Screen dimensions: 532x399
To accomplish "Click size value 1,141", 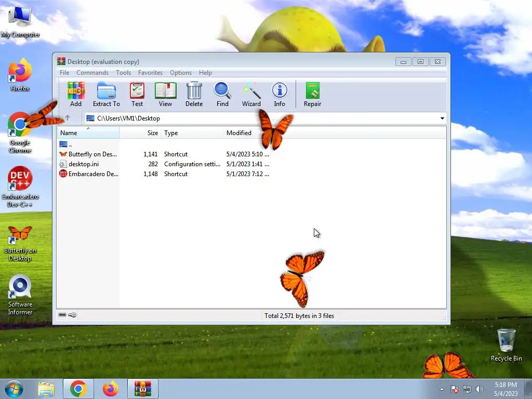I will pos(150,154).
